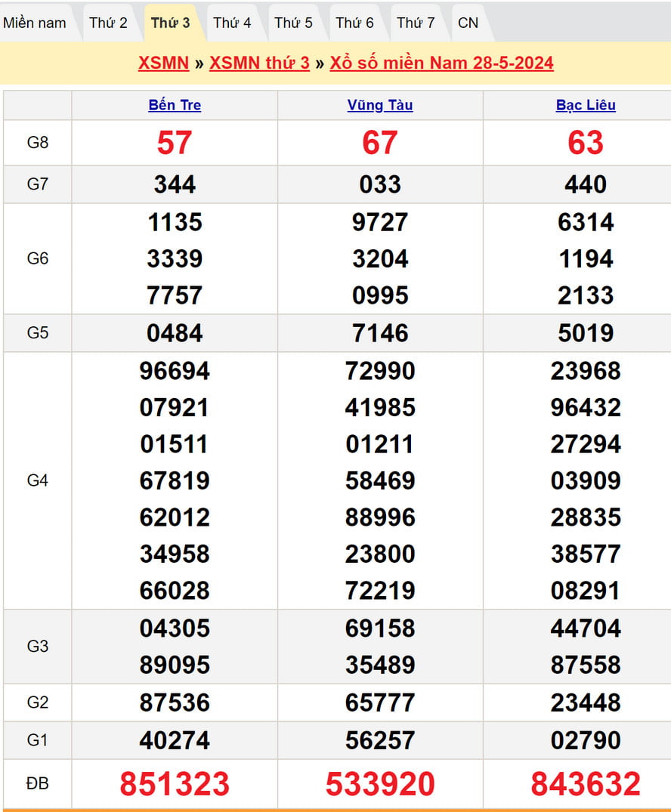Click the G8 result 57 for Bến Tre
Screen dimensions: 671x812
click(x=175, y=143)
